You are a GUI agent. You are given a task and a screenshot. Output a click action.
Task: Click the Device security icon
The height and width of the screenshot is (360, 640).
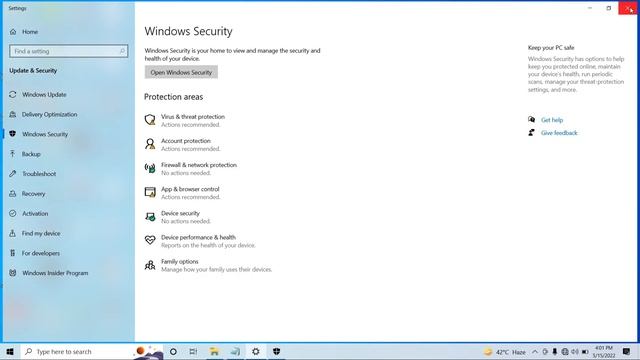click(x=150, y=216)
